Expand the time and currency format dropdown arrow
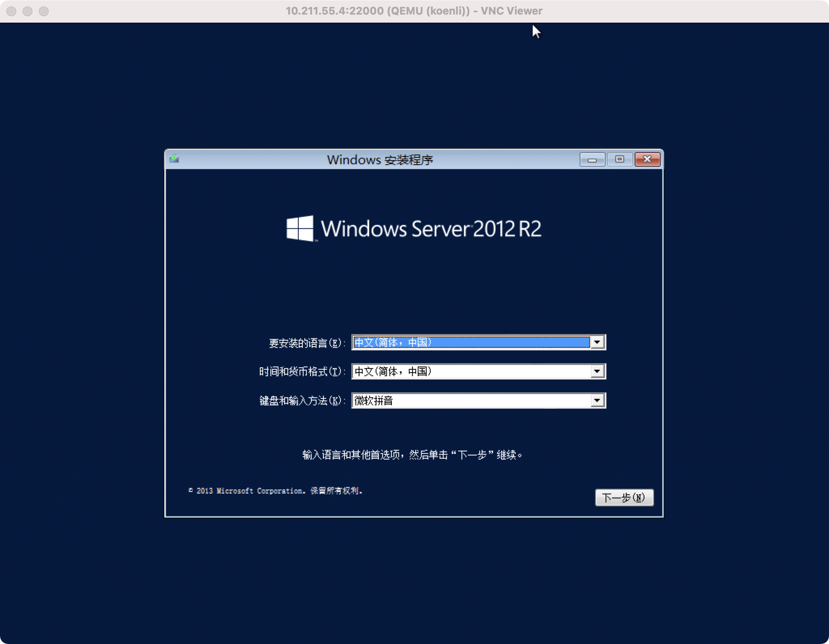 click(597, 371)
